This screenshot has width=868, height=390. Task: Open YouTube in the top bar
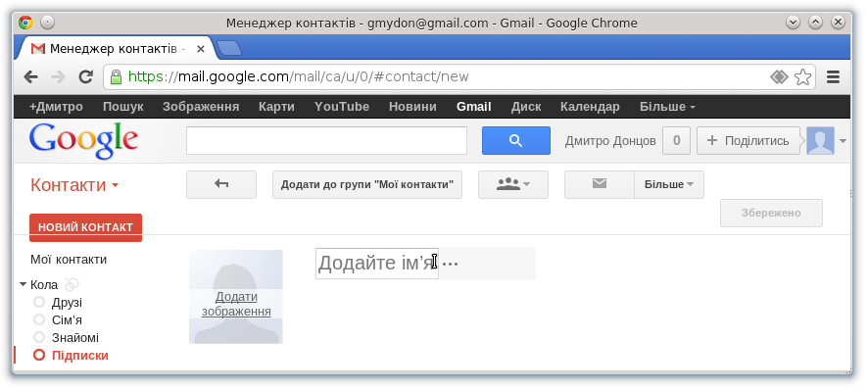(x=342, y=107)
